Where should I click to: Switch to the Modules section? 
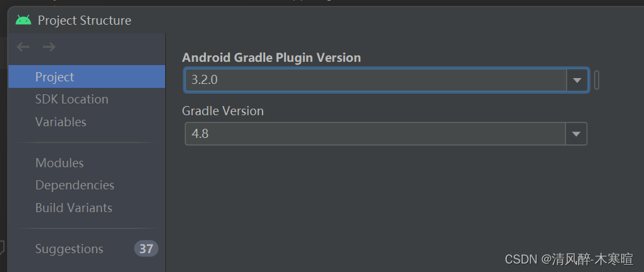tap(60, 163)
